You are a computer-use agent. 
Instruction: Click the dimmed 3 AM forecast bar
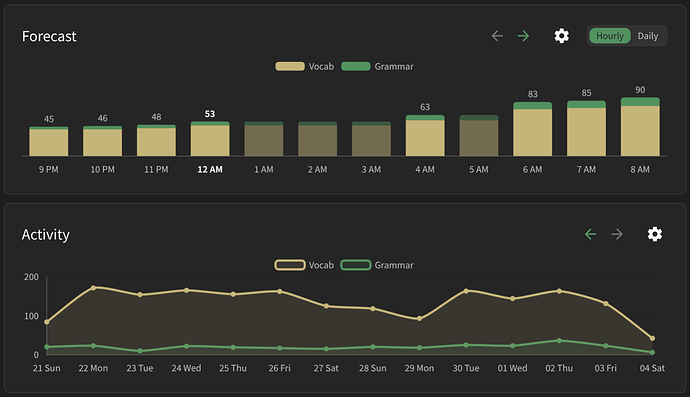(371, 139)
